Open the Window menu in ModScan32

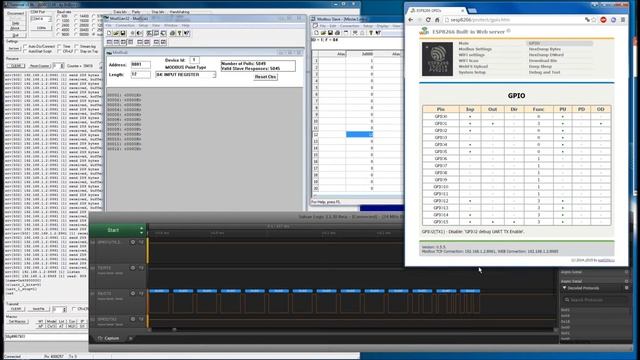[x=171, y=26]
